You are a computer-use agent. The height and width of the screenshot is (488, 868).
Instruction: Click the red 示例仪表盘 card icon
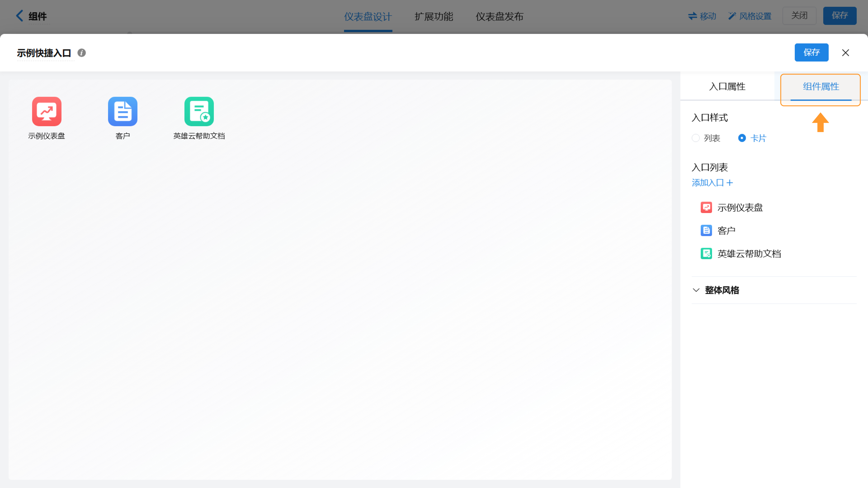[47, 111]
